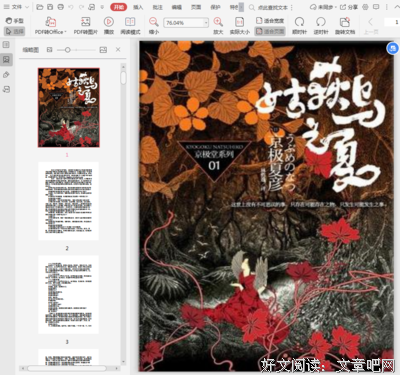Open the sync status (未同步) dropdown
The height and width of the screenshot is (375, 400).
323,7
